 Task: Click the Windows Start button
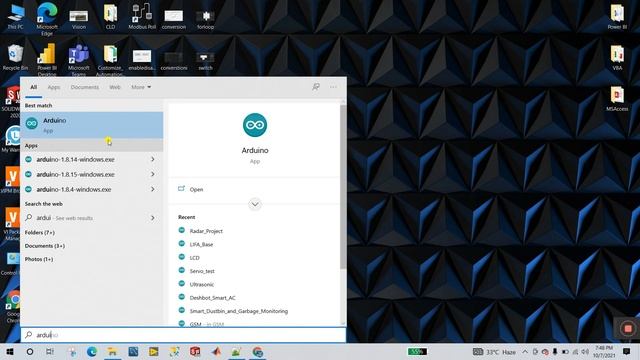(10, 351)
